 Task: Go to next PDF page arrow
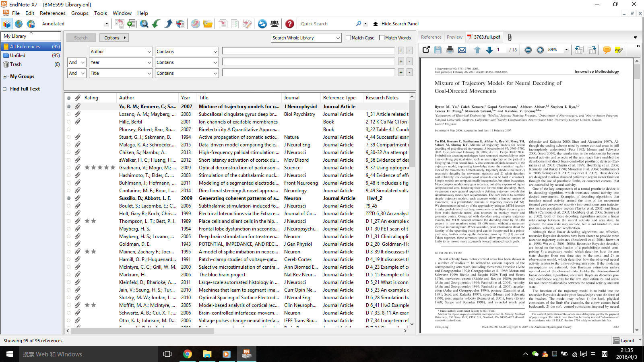489,50
